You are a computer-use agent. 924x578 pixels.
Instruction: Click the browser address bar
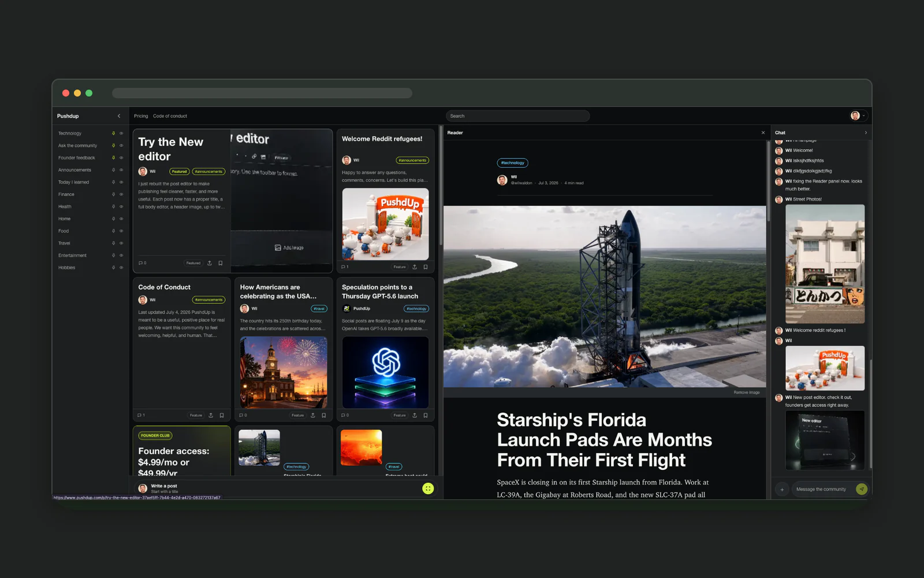[x=262, y=93]
